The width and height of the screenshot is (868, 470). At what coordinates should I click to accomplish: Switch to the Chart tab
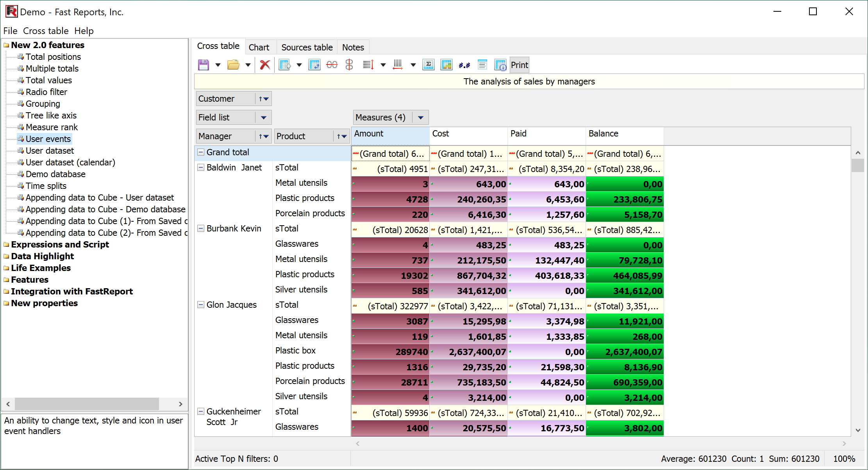259,47
